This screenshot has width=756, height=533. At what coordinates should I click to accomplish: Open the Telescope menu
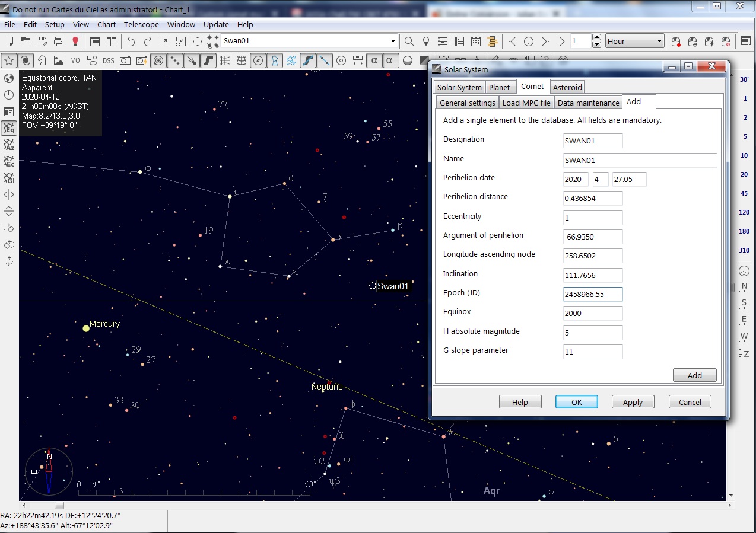pos(141,24)
